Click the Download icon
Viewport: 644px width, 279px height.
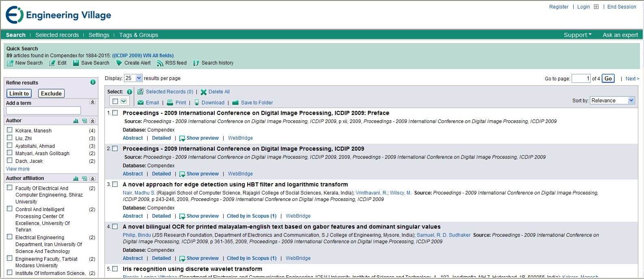(197, 103)
